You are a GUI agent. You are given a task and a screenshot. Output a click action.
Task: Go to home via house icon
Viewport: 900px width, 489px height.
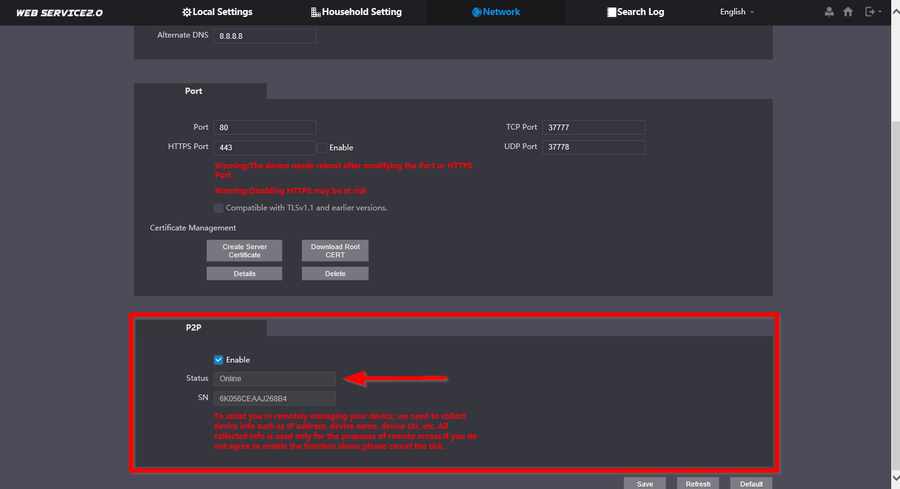tap(848, 11)
